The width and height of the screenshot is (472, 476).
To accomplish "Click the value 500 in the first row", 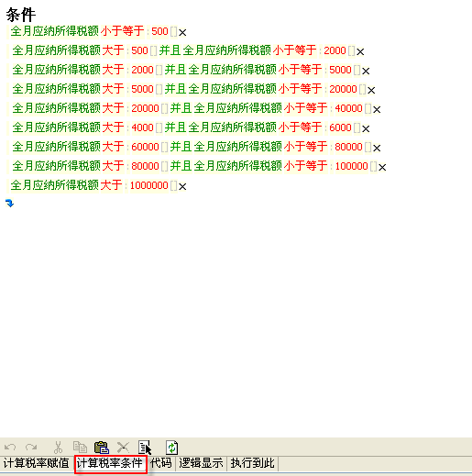I will coord(159,31).
